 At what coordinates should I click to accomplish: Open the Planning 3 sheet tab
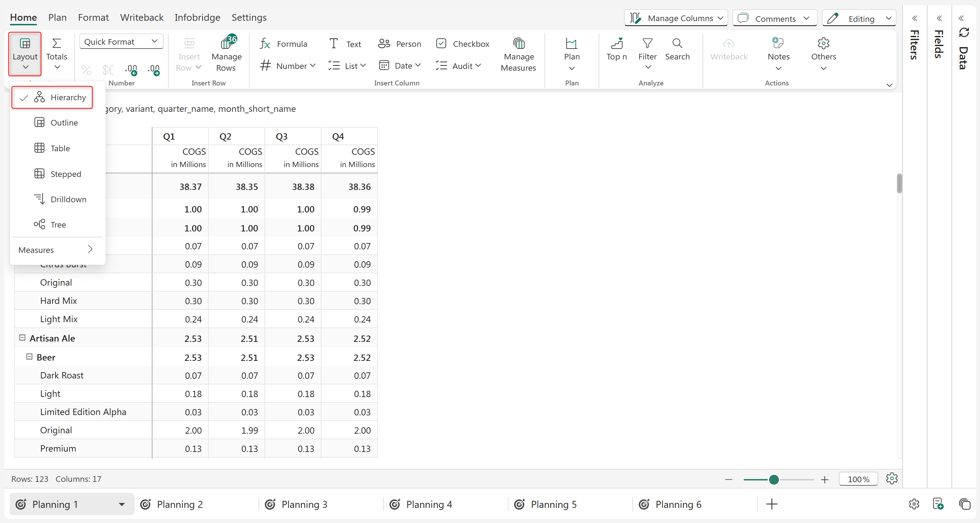tap(304, 504)
